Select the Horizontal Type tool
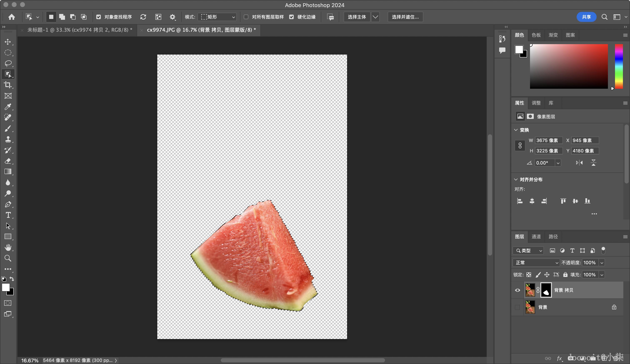The width and height of the screenshot is (630, 364). coord(8,215)
